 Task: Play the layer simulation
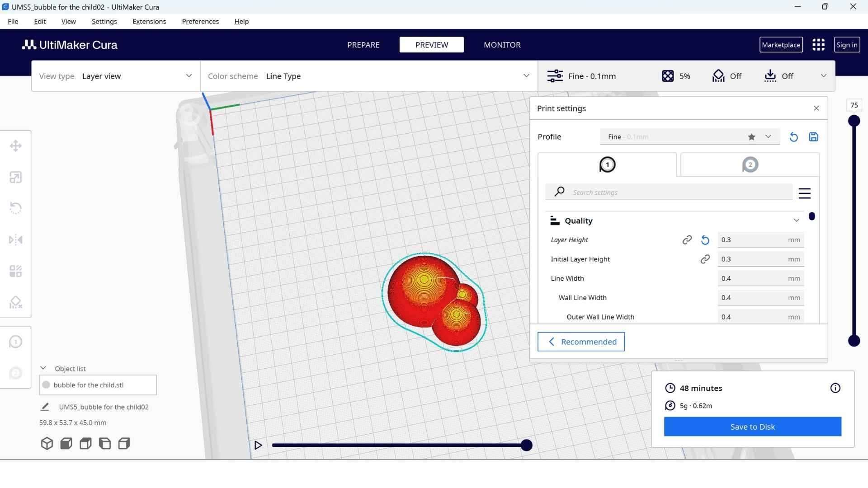click(x=258, y=445)
